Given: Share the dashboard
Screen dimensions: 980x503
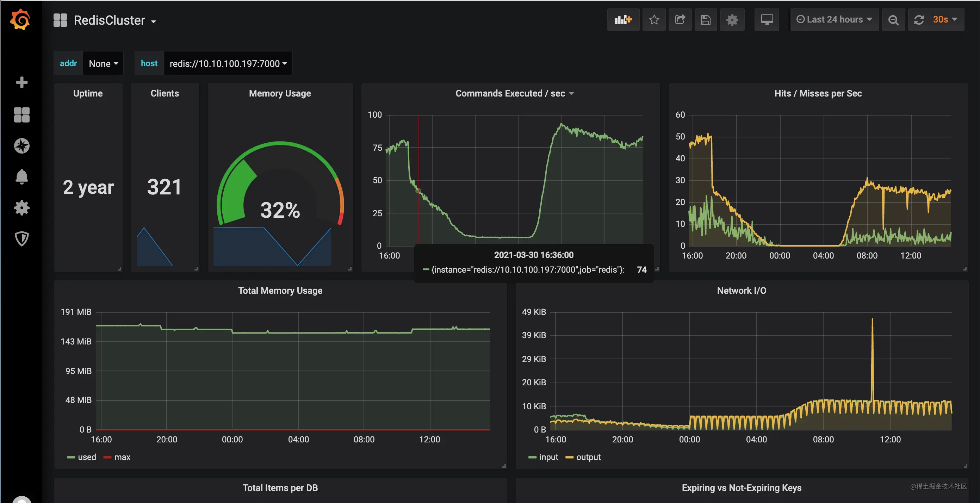Looking at the screenshot, I should point(680,19).
